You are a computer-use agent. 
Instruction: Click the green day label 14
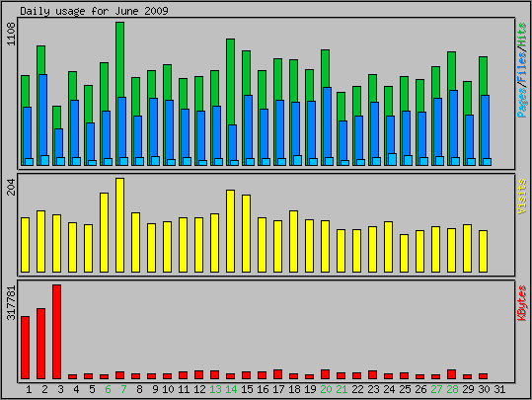[231, 389]
